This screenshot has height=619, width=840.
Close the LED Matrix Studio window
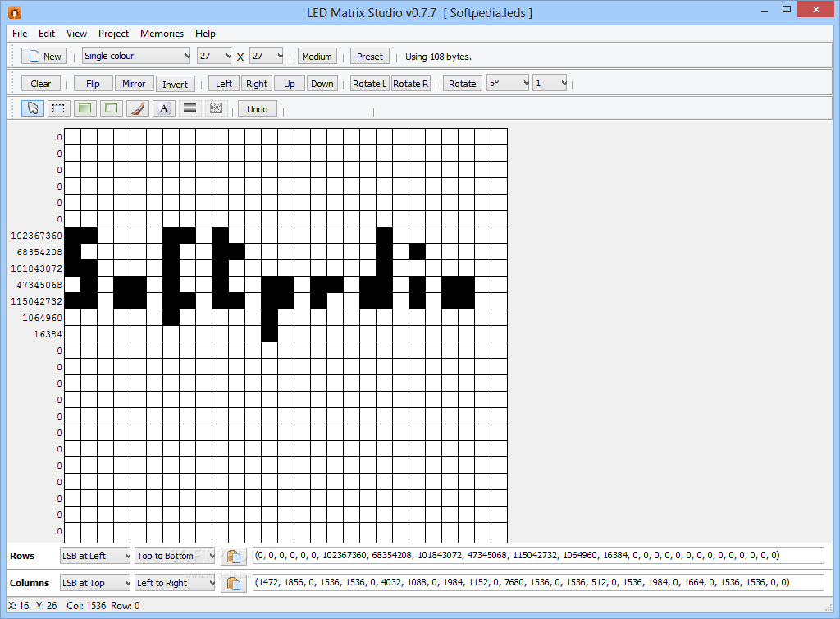(816, 9)
